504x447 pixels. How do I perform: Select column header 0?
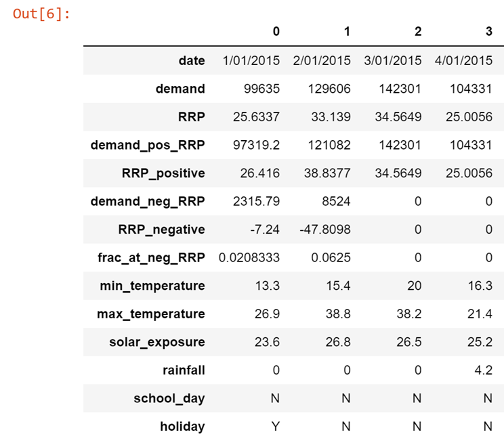[x=275, y=32]
